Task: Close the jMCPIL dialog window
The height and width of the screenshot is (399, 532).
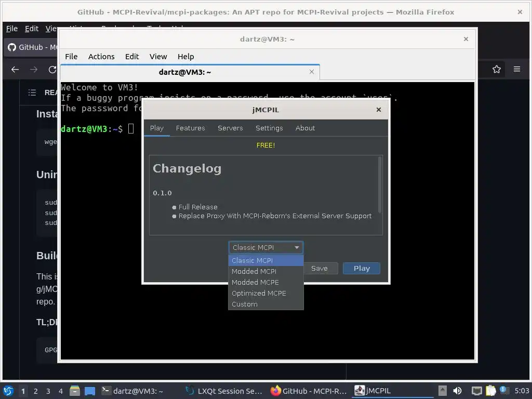Action: 379,110
